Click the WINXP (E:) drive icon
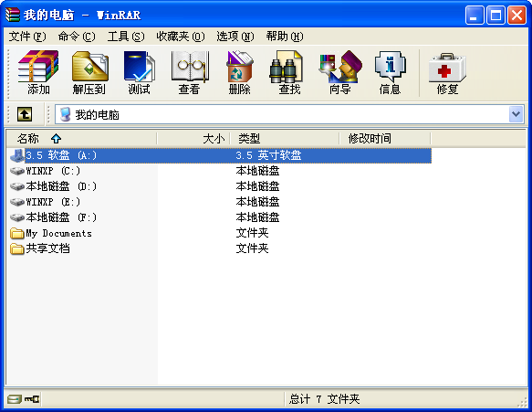 point(17,202)
